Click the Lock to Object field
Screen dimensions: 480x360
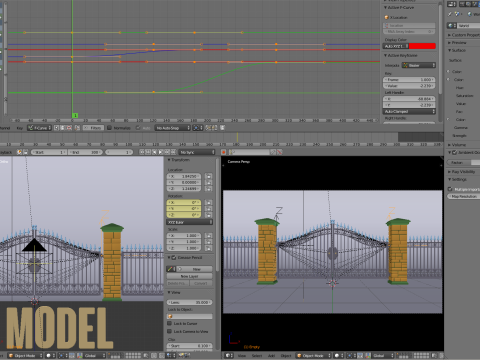[x=189, y=316]
